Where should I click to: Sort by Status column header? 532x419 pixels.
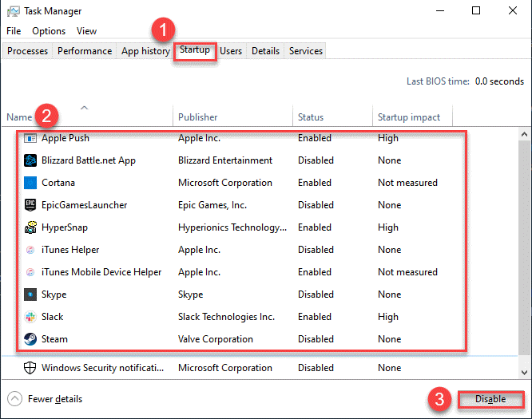coord(311,117)
